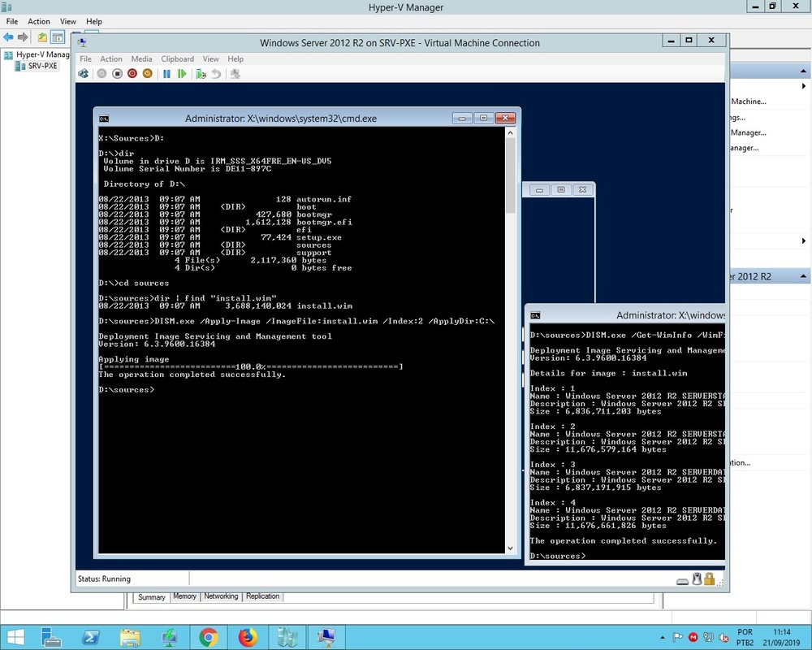This screenshot has width=812, height=650.
Task: Select Hyper-V Manager root tree node
Action: [x=37, y=54]
